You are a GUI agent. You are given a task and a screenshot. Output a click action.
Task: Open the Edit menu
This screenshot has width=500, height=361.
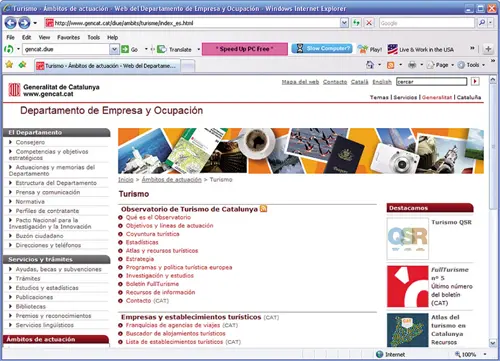point(26,37)
